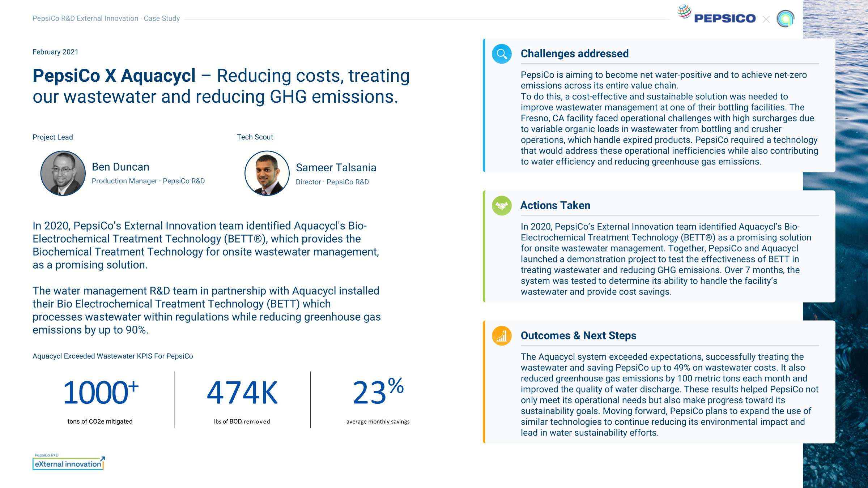Click 'average monthly savings' caption
Screen dimensions: 868x488
click(378, 421)
